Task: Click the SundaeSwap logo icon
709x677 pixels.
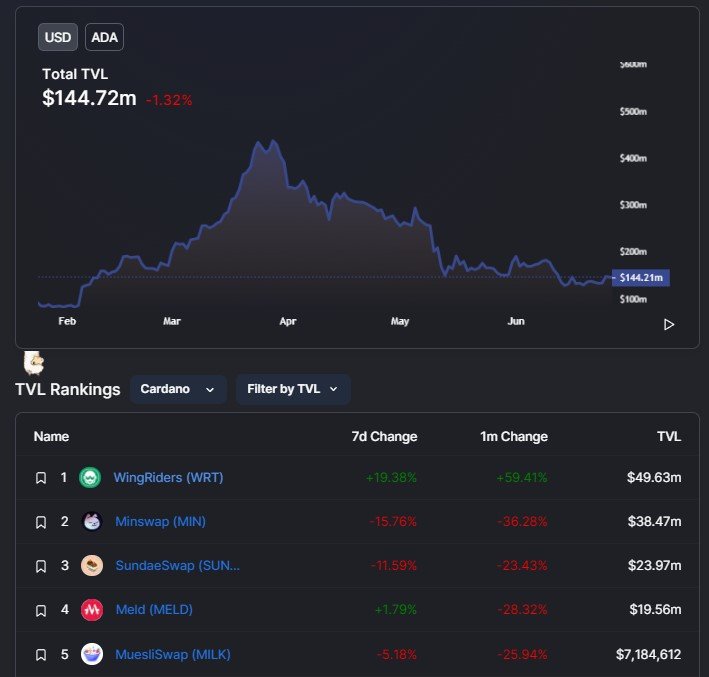Action: 92,565
